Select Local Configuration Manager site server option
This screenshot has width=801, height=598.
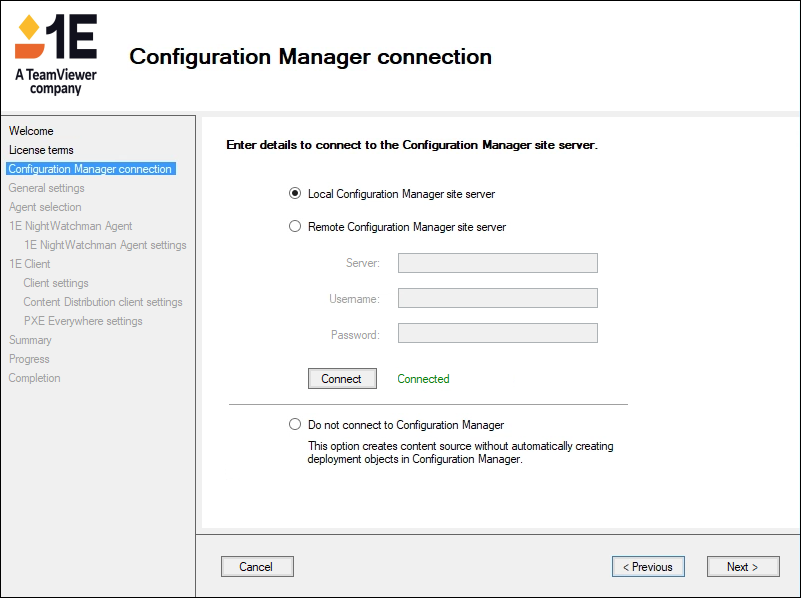295,194
